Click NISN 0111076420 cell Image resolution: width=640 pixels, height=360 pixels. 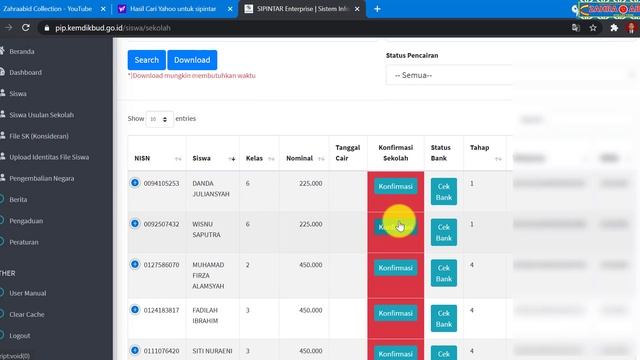pos(161,351)
